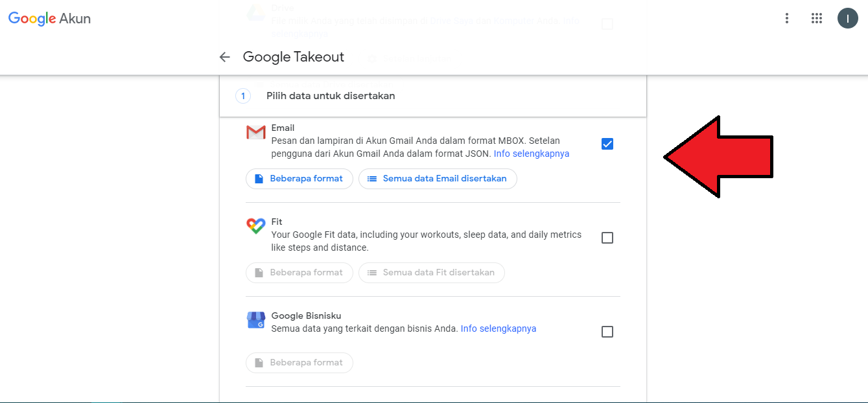
Task: Click the Google Akun logo
Action: (49, 19)
